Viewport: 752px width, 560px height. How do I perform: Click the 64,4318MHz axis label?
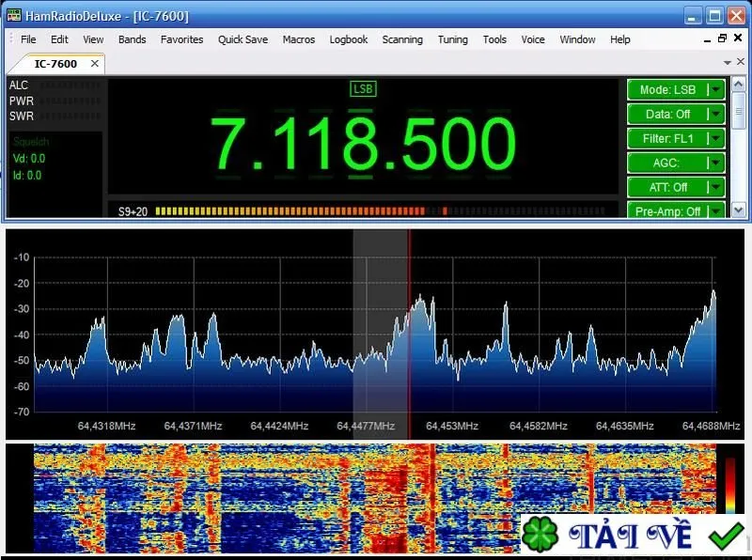click(x=106, y=426)
